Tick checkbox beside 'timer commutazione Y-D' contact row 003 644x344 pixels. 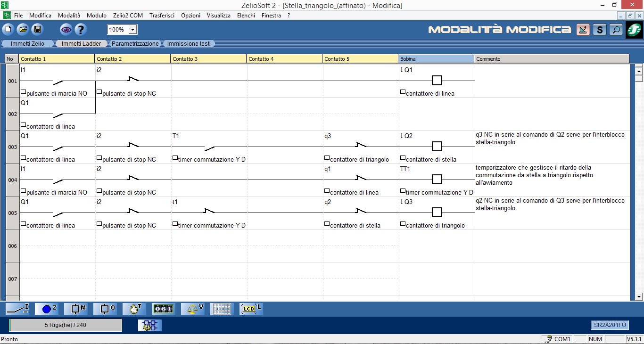175,158
